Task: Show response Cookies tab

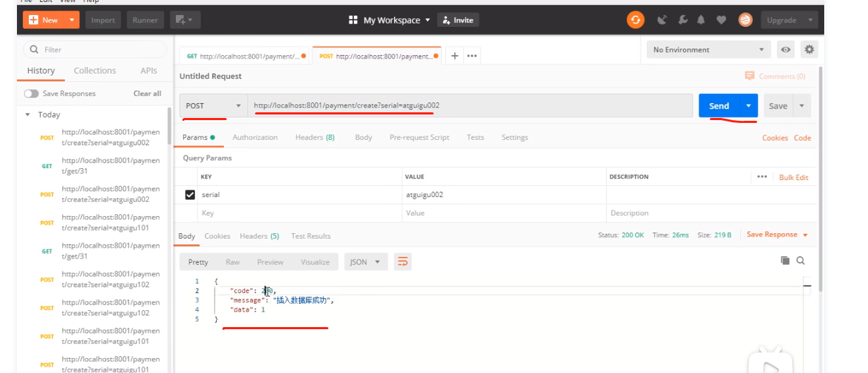Action: coord(218,236)
